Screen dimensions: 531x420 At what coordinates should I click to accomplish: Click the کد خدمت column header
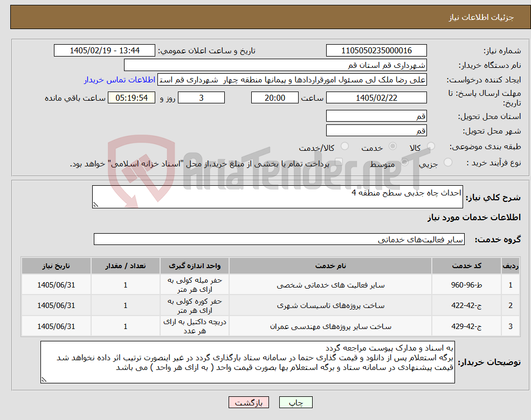[466, 266]
